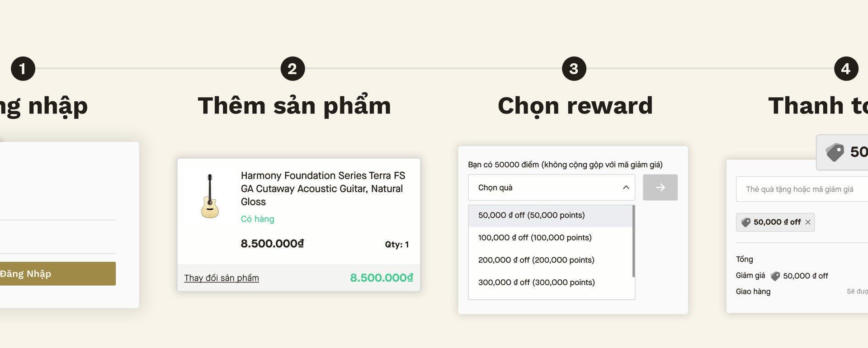Click the step 1 circle marker
The width and height of the screenshot is (868, 348).
click(x=23, y=69)
